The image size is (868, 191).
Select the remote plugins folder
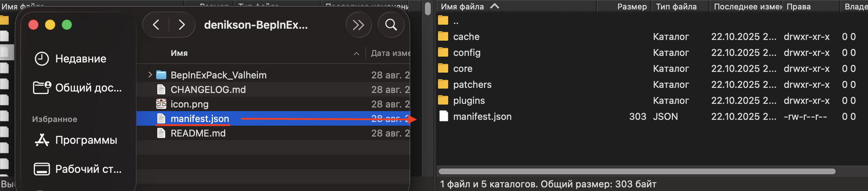click(x=469, y=101)
